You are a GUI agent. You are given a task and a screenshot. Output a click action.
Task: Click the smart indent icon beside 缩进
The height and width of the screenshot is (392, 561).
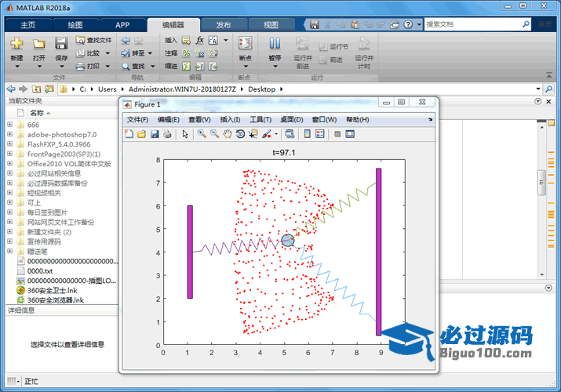pos(186,67)
